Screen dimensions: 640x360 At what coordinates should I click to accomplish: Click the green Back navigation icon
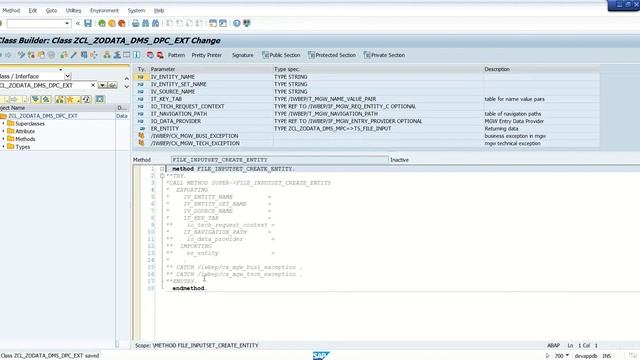tap(102, 23)
